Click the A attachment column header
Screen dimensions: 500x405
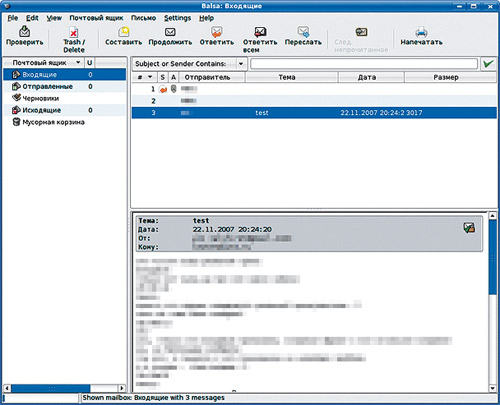point(173,77)
